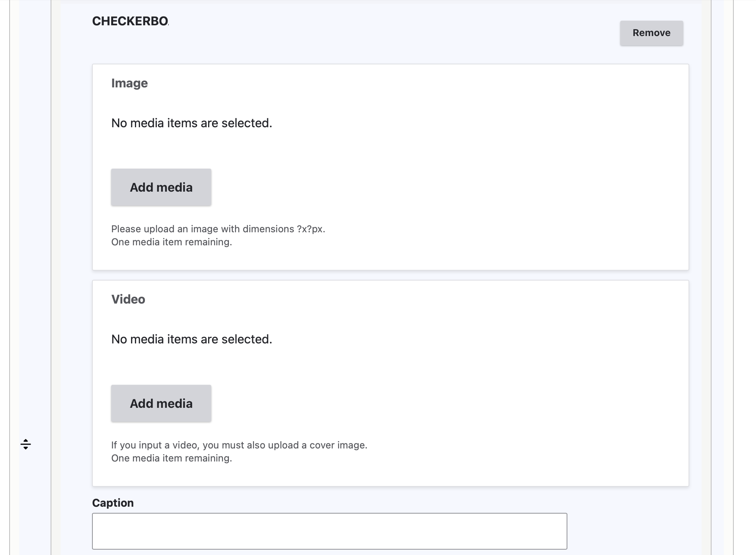
Task: Add media in the Video section
Action: point(161,404)
